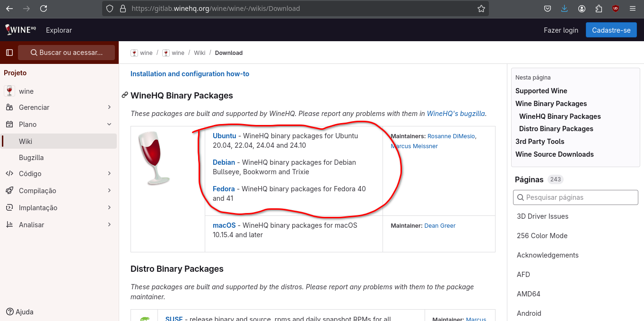Copy anchor link for WineHQ Binary Packages
644x321 pixels.
pyautogui.click(x=125, y=95)
